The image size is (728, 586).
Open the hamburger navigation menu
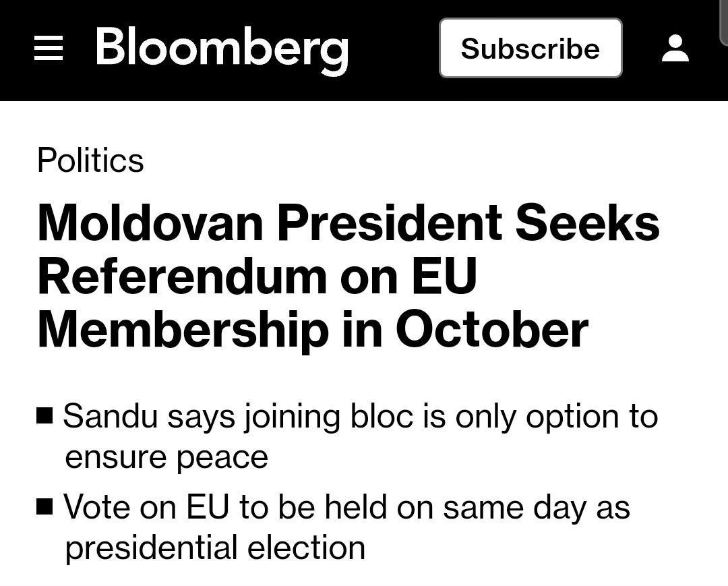tap(49, 49)
